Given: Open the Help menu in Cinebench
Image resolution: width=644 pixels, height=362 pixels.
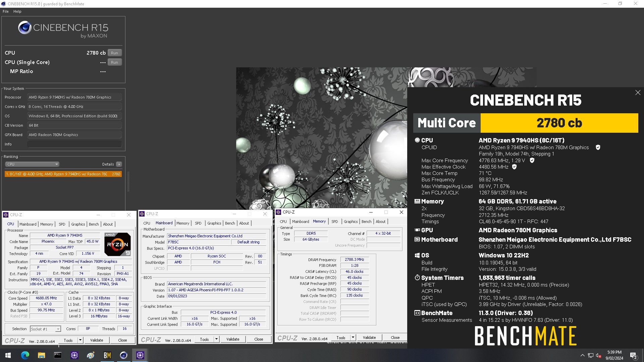Looking at the screenshot, I should click(x=17, y=11).
